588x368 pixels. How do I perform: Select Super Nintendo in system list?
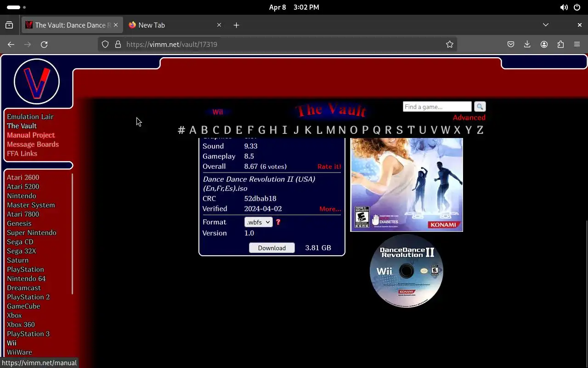tap(32, 232)
